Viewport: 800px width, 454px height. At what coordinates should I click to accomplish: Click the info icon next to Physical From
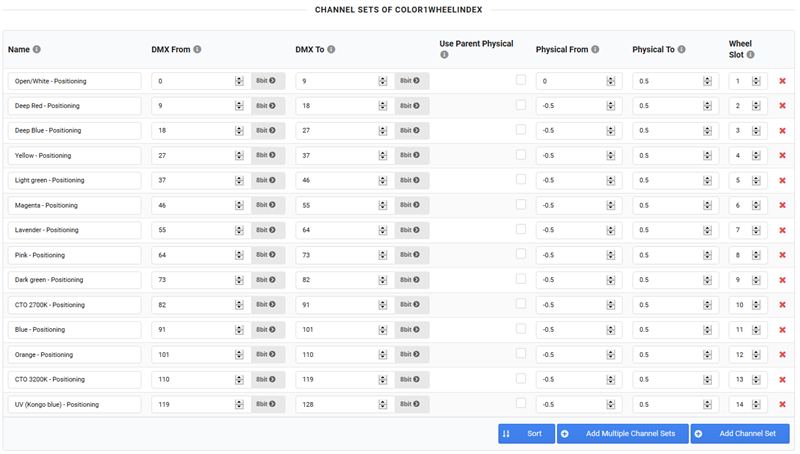click(595, 49)
